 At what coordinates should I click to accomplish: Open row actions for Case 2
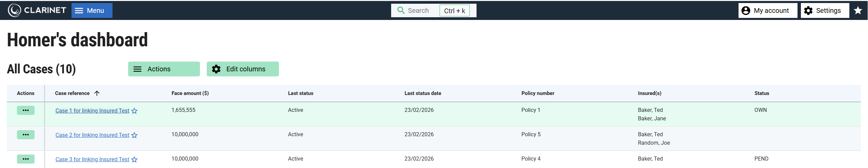pyautogui.click(x=26, y=135)
